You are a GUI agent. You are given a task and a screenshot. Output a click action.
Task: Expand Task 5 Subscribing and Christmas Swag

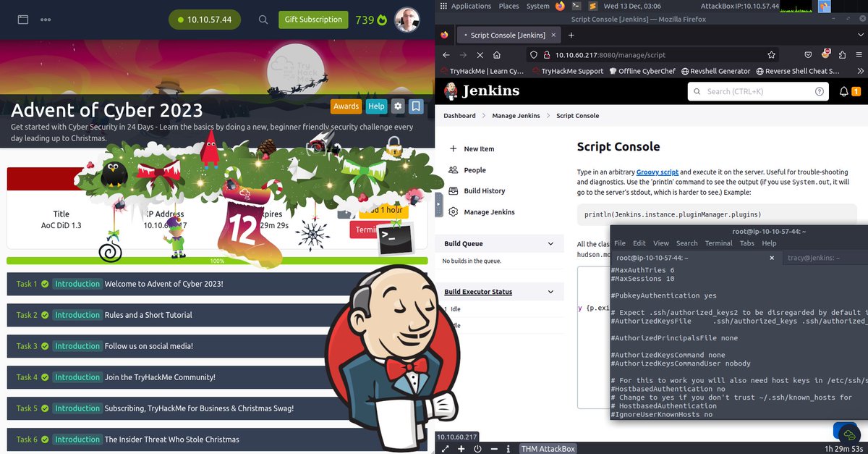click(x=217, y=408)
